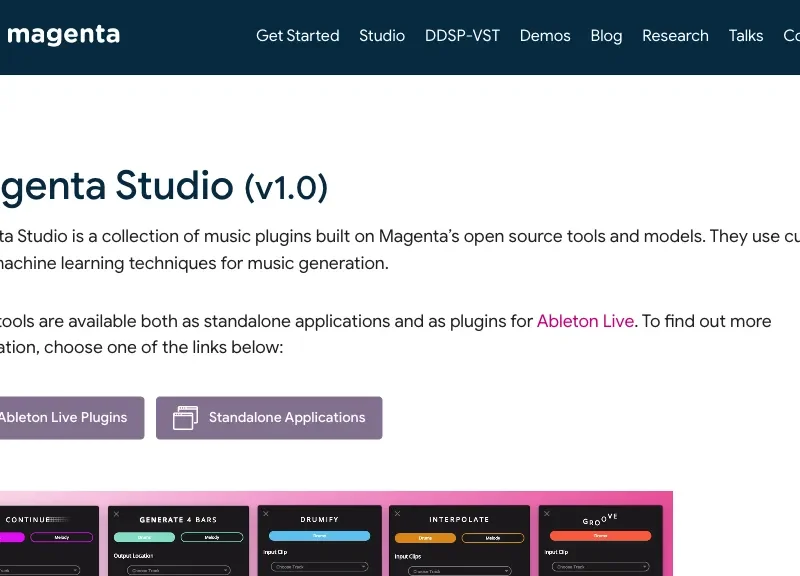Close the Interpolate plugin card
The width and height of the screenshot is (800, 576).
click(399, 513)
